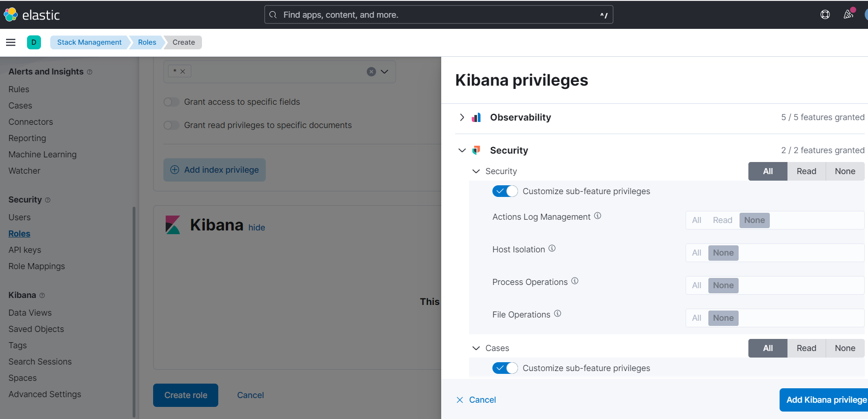The width and height of the screenshot is (868, 419).
Task: Toggle Customize sub-feature privileges under Cases
Action: pos(505,368)
